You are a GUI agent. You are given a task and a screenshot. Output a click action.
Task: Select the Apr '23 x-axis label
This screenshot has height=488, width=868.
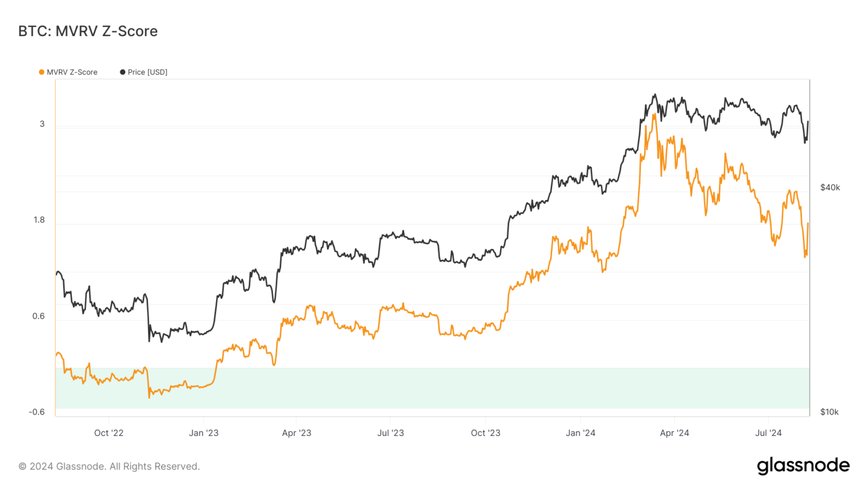click(x=297, y=433)
